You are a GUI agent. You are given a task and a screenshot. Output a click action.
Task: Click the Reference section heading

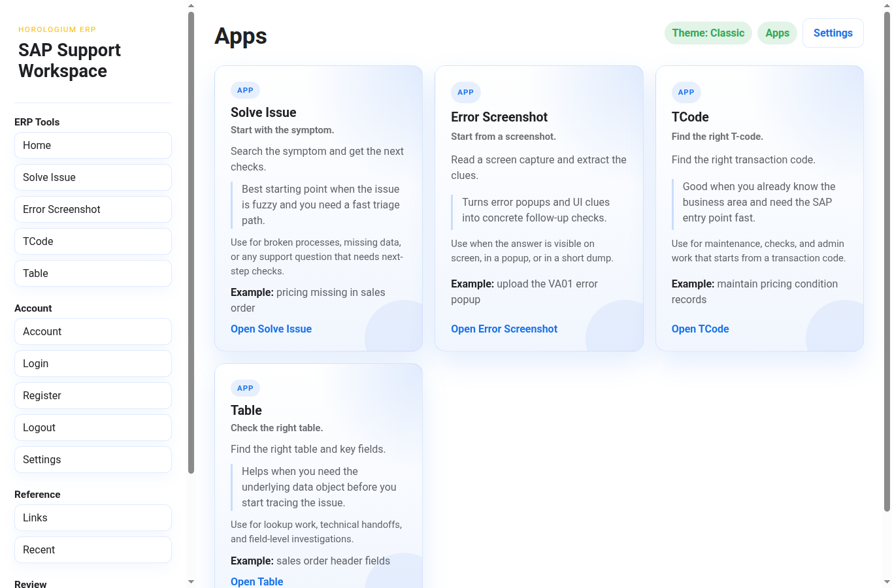(37, 495)
